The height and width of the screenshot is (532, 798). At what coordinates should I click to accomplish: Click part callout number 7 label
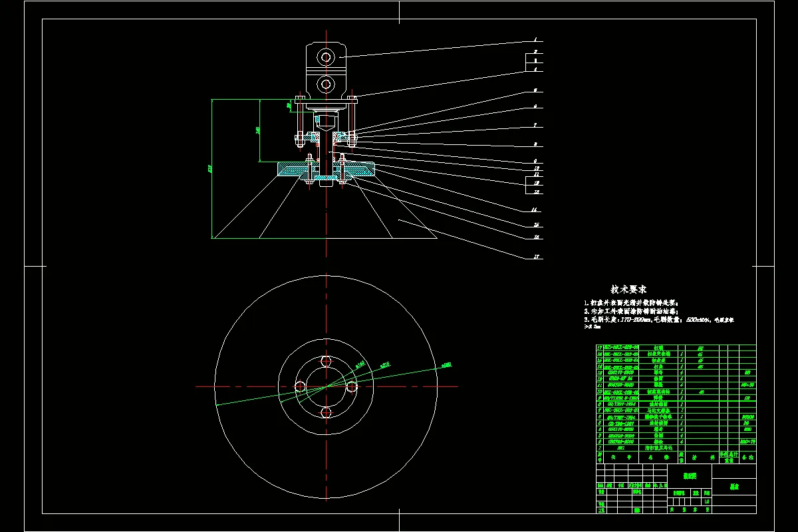click(535, 125)
